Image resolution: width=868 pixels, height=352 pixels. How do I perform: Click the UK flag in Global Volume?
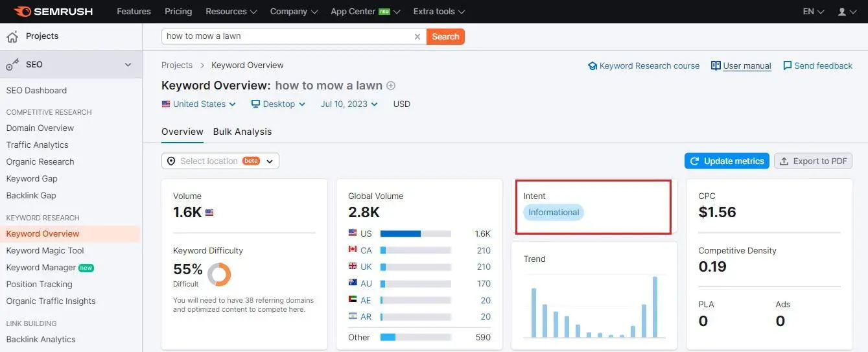(353, 266)
